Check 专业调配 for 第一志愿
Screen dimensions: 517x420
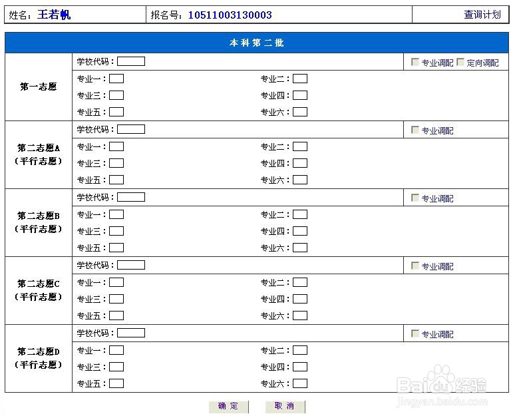(x=415, y=62)
